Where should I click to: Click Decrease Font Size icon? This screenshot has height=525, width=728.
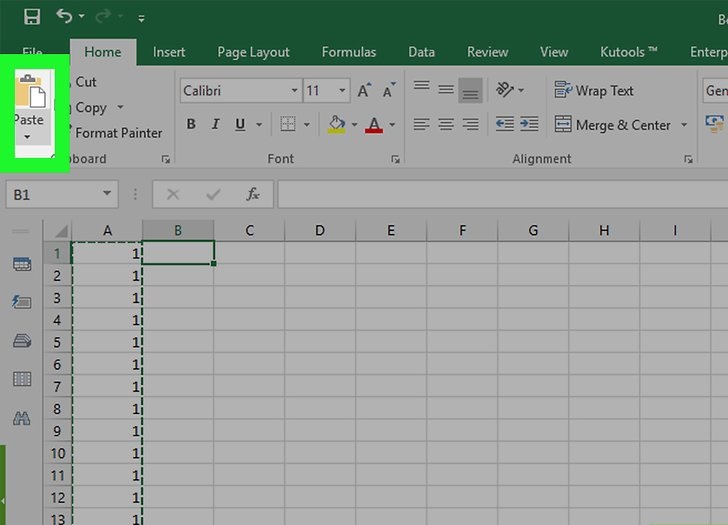coord(389,91)
